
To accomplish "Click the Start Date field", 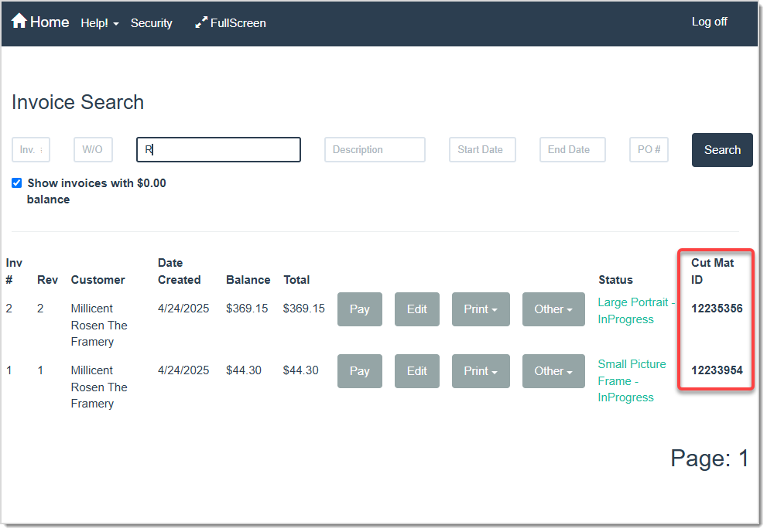I will pos(481,149).
